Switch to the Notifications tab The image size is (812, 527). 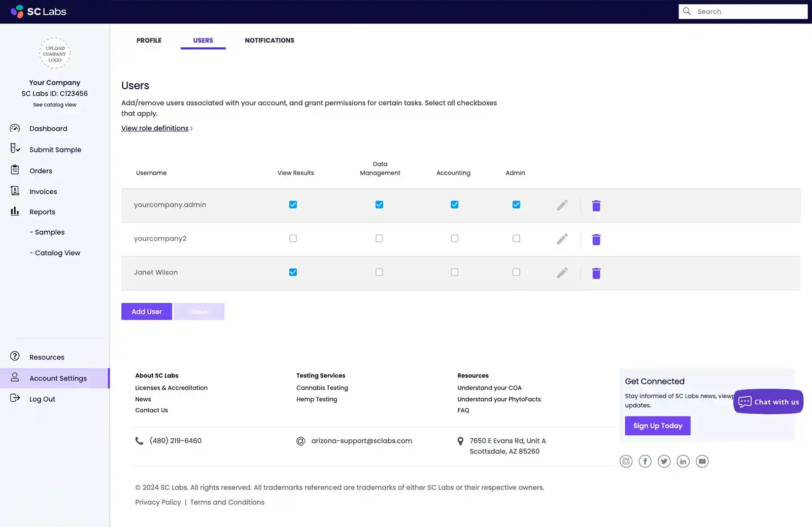(x=269, y=40)
